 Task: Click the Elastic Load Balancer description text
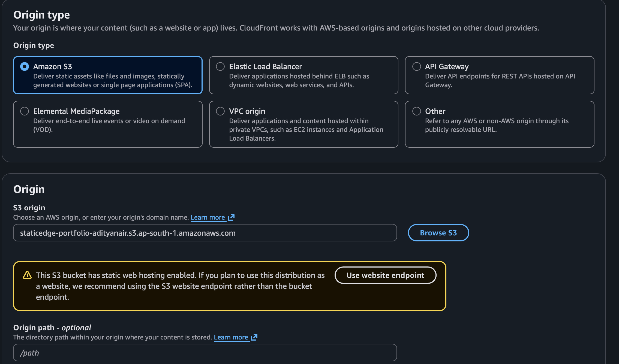[x=299, y=81]
